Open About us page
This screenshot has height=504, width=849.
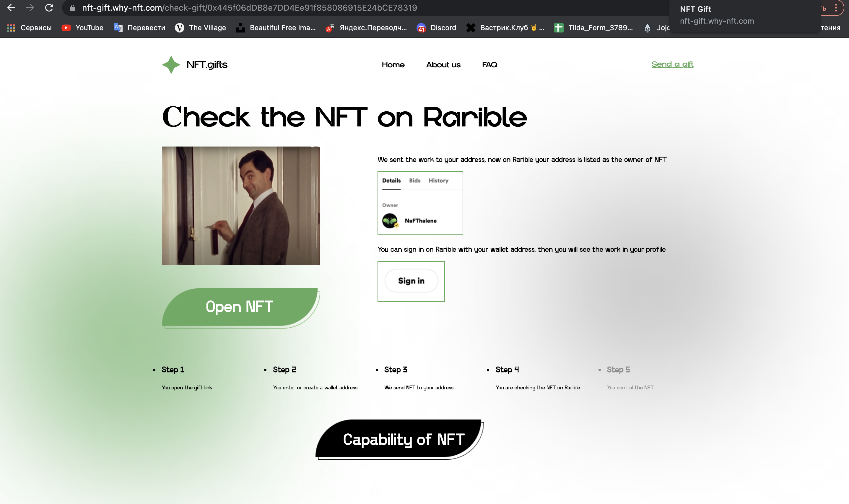443,64
